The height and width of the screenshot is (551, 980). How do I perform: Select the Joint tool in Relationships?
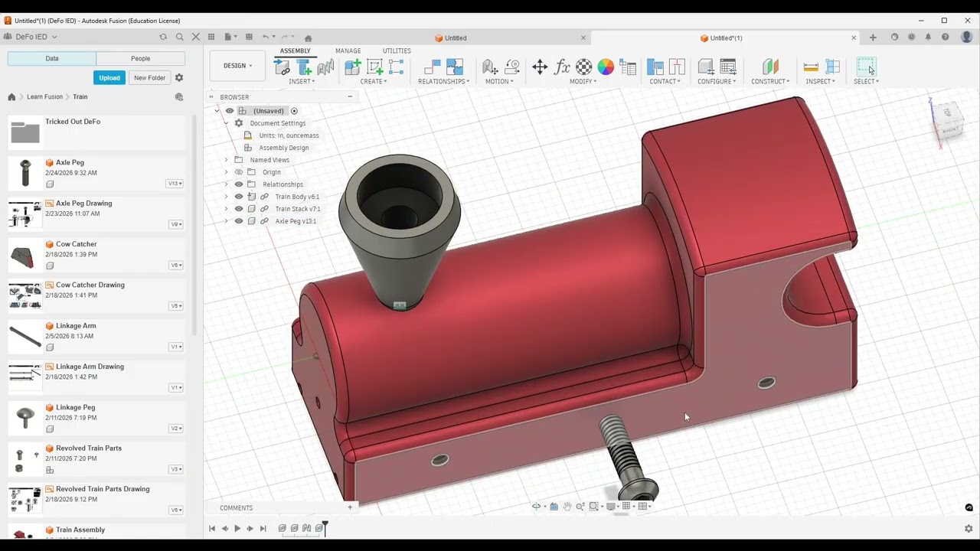point(433,67)
